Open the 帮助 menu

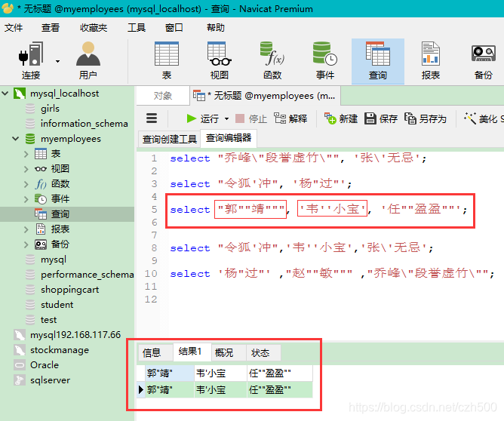click(x=215, y=28)
